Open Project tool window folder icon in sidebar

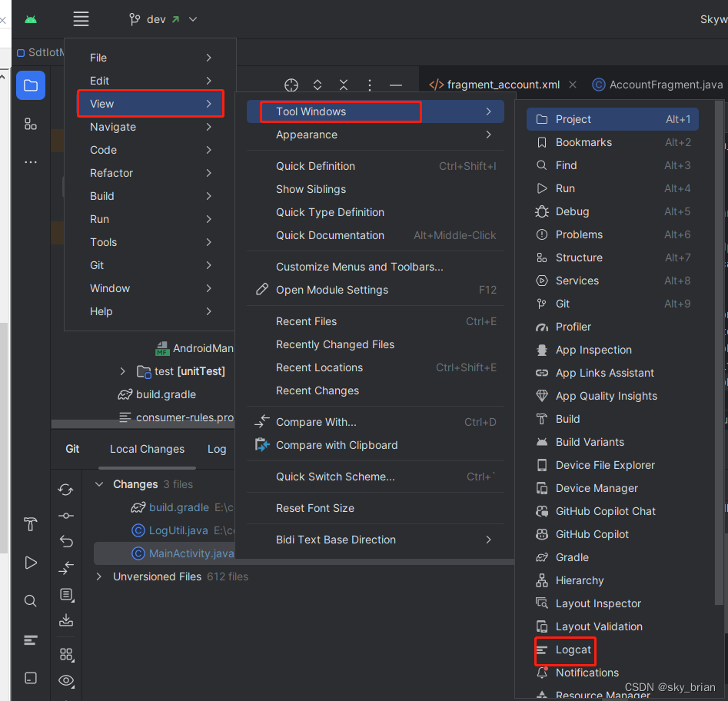click(x=31, y=85)
